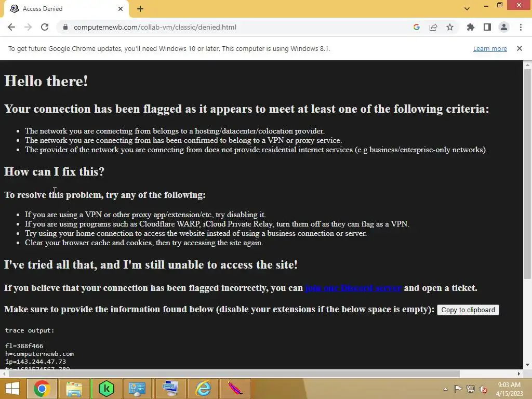The height and width of the screenshot is (399, 532).
Task: Open the keyboard and monitor taskbar icon
Action: pyautogui.click(x=170, y=389)
